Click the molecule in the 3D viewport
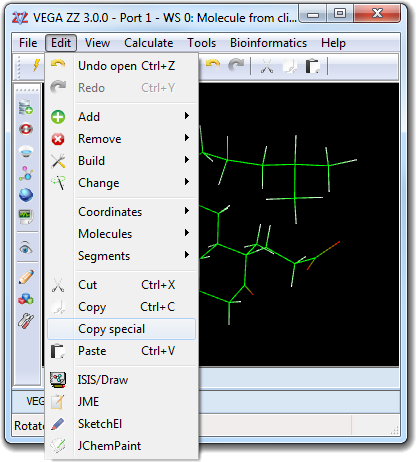416x462 pixels. click(278, 225)
